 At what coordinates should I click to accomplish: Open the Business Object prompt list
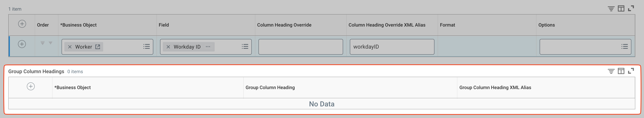[147, 47]
